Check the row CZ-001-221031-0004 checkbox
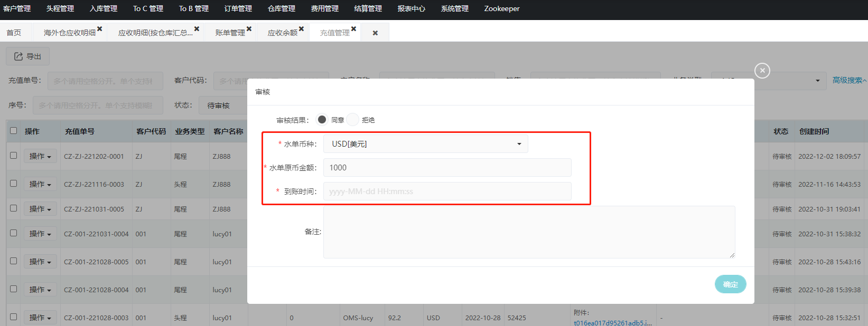 coord(14,233)
